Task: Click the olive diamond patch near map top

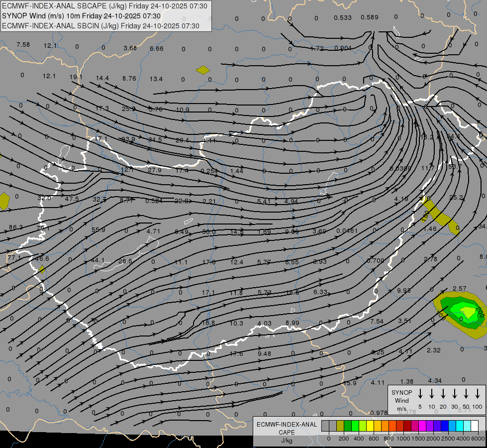Action: pyautogui.click(x=203, y=70)
